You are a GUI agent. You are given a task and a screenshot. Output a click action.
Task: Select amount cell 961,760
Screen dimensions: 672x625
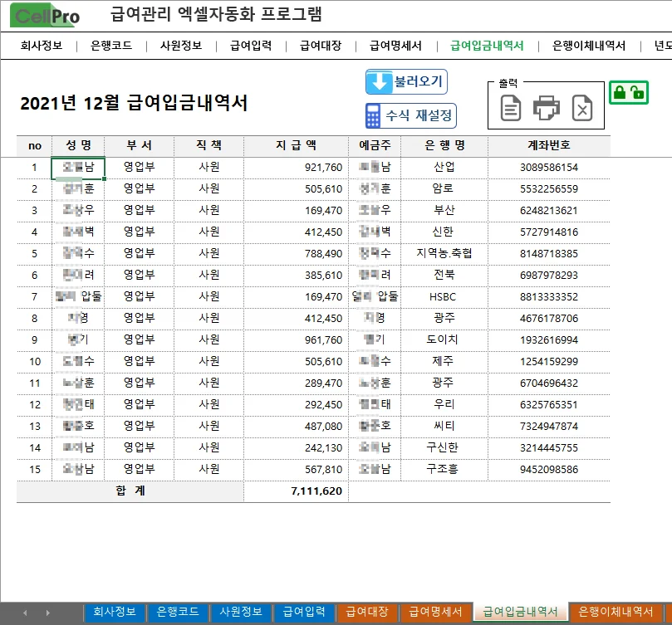tap(296, 340)
